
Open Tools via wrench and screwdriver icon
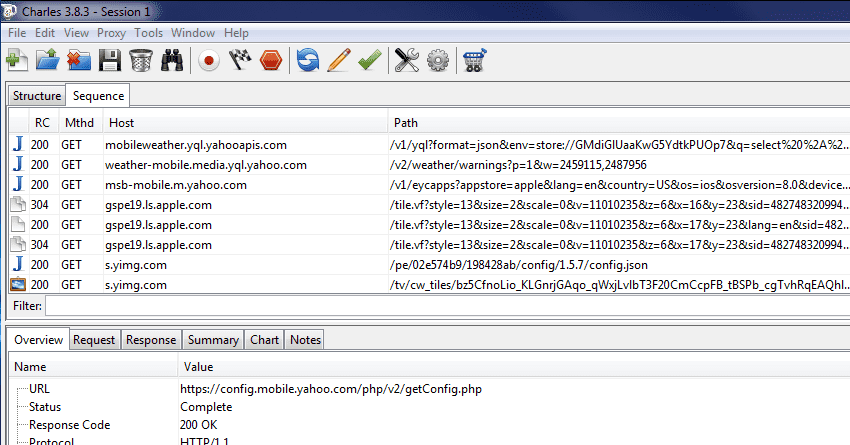coord(407,60)
